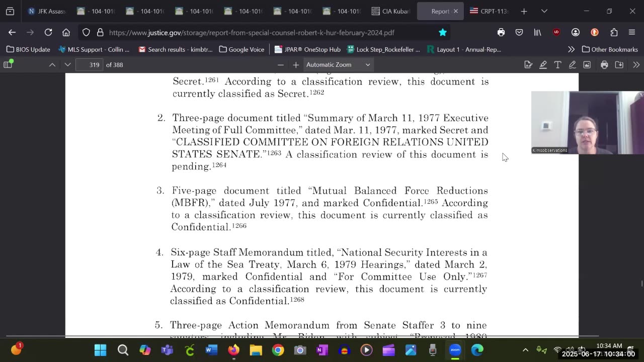Toggle the PDF highlight tool
Screen dimensions: 644x362
(543, 64)
